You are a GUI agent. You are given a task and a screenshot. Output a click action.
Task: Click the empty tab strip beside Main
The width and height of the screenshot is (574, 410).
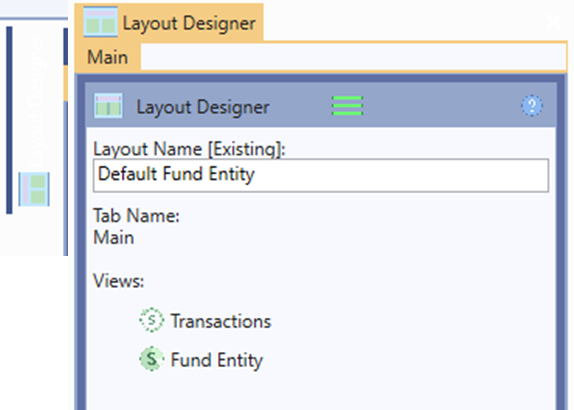pyautogui.click(x=353, y=57)
